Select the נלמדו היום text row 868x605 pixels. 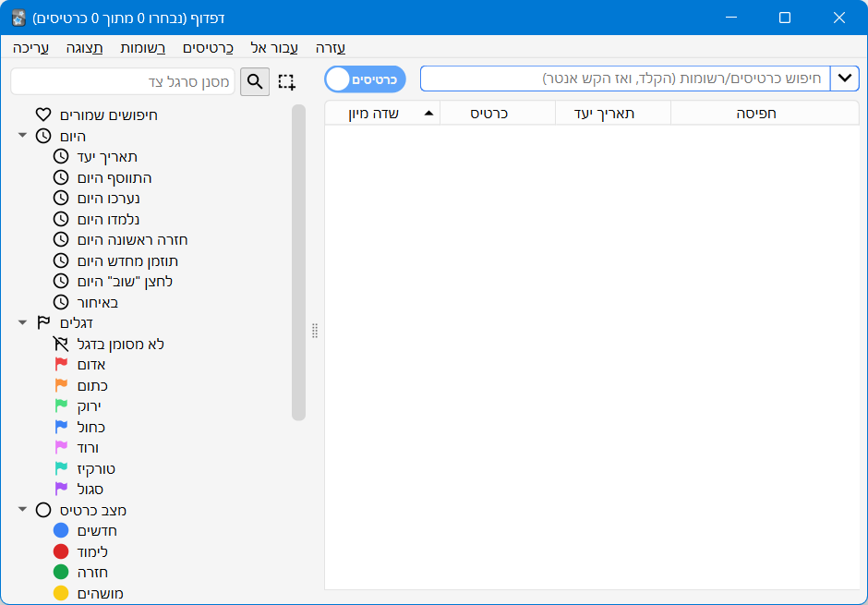[x=108, y=219]
